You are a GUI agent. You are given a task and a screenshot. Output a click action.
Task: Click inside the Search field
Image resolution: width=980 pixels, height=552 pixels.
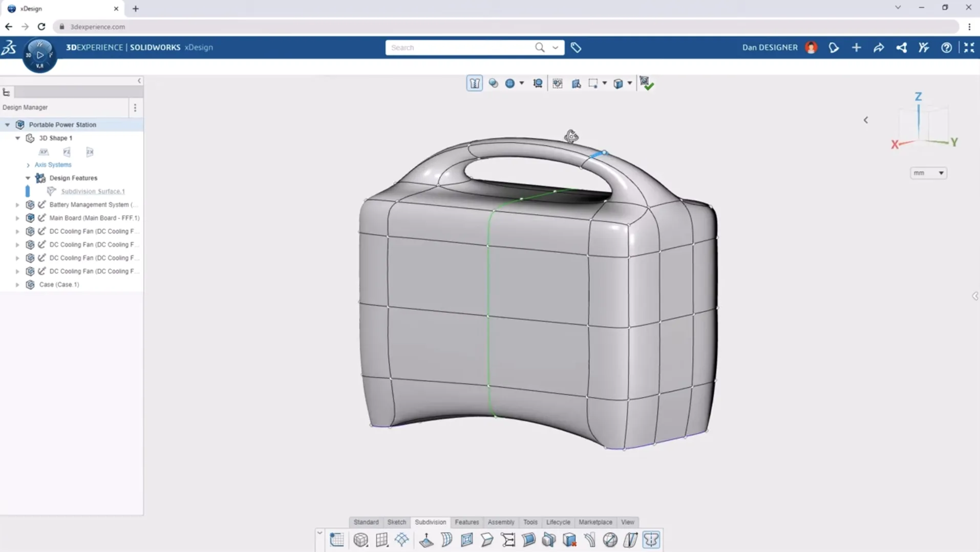(460, 48)
